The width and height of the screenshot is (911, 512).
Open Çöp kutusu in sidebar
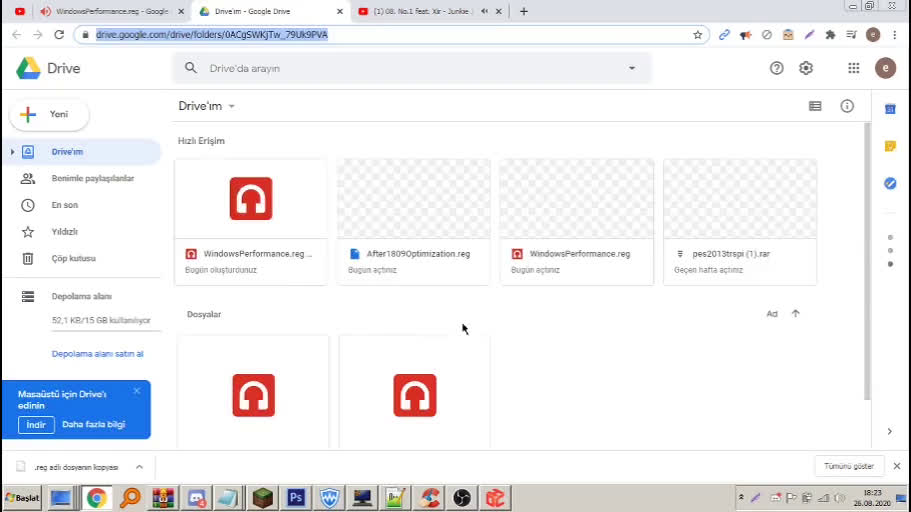[x=73, y=258]
